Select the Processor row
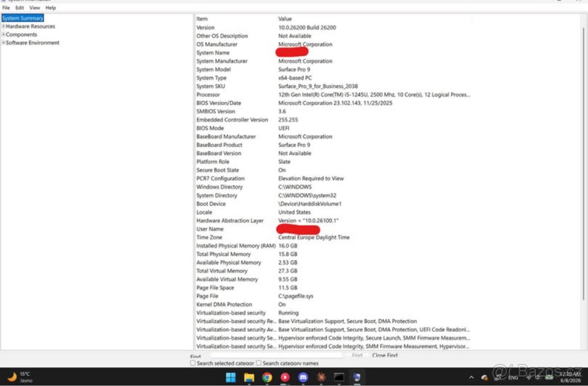Viewport: 588px width, 386px height. coord(333,95)
